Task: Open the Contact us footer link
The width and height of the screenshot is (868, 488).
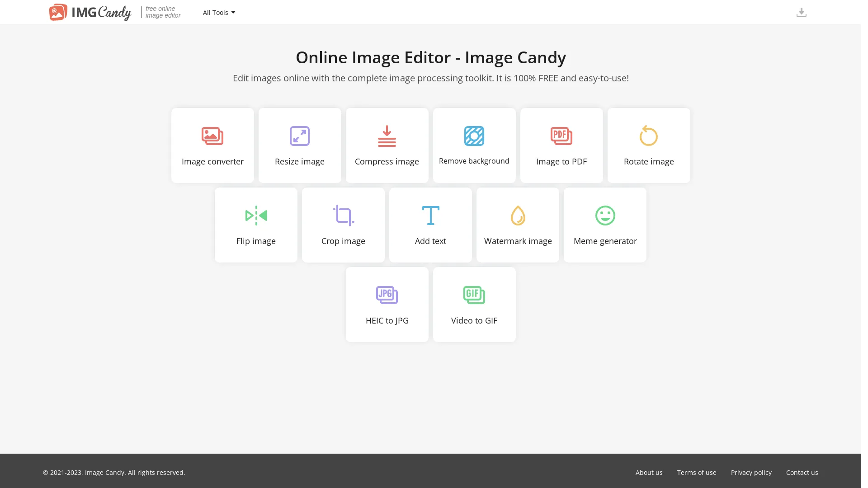Action: [x=802, y=473]
